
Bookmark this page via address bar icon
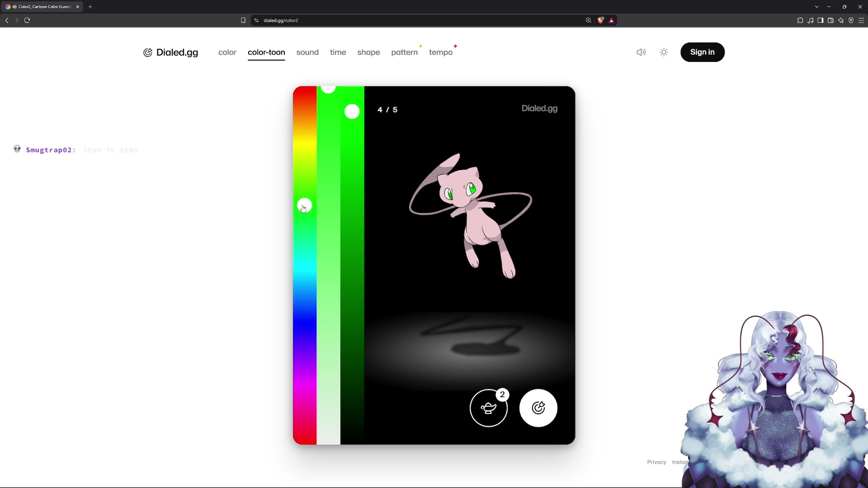click(x=243, y=20)
